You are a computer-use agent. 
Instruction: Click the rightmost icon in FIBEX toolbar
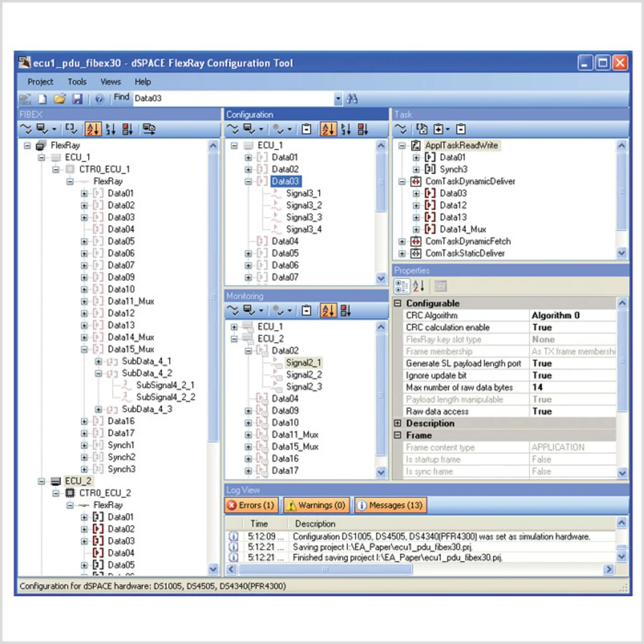click(x=149, y=129)
